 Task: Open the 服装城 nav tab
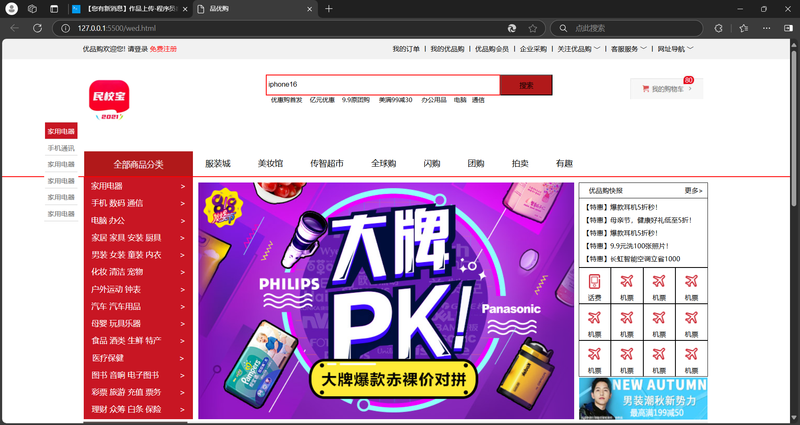point(218,164)
